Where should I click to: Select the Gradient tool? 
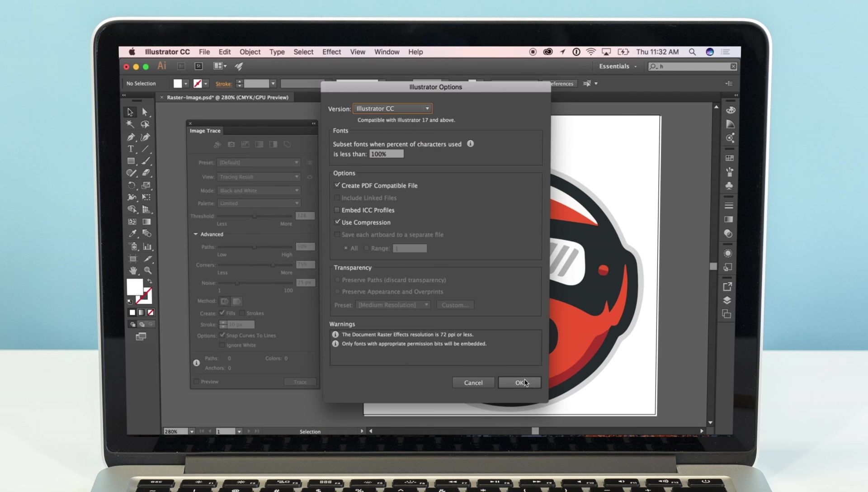[x=146, y=222]
